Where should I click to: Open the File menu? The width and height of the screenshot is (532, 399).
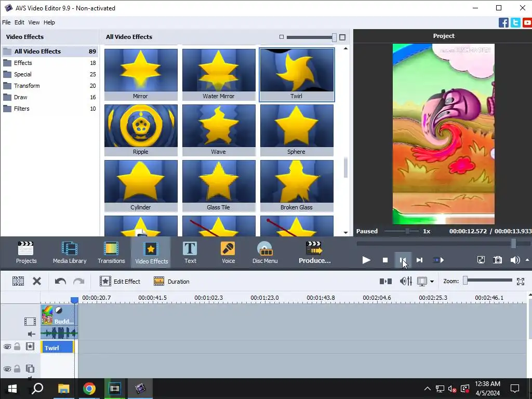[x=6, y=22]
